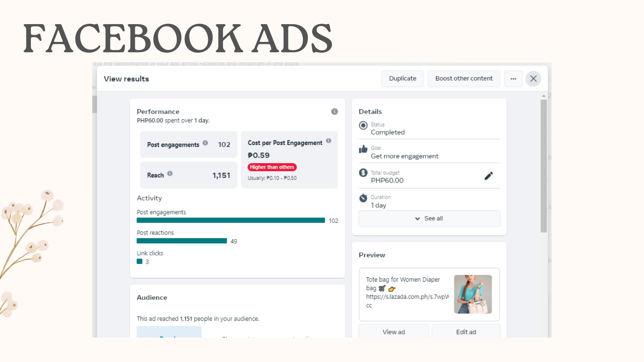Click the dialog vertical scrollbar
Image resolution: width=644 pixels, height=362 pixels.
544,166
